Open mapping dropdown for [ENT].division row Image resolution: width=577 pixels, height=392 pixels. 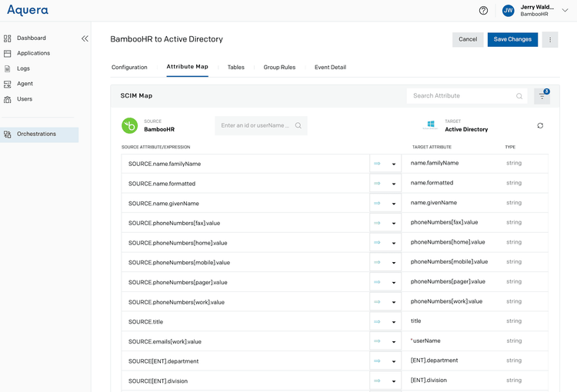394,381
